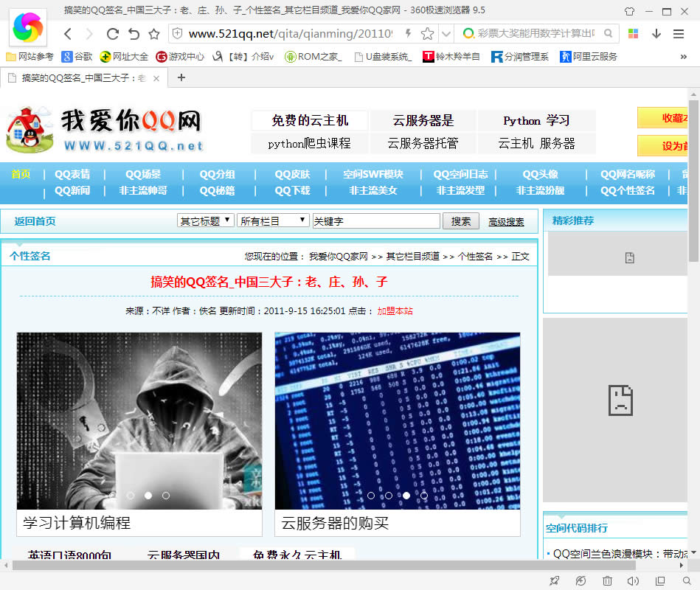This screenshot has width=700, height=590.
Task: Open the browser hamburger menu
Action: (679, 32)
